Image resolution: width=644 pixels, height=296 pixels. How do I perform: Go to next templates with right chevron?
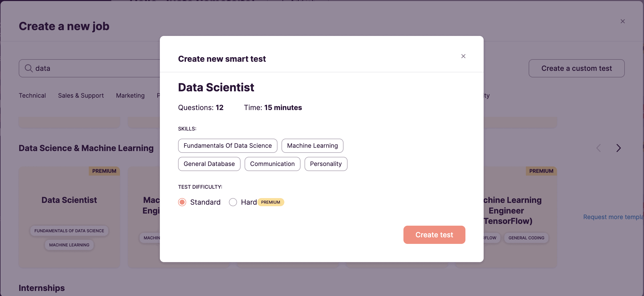(x=618, y=148)
